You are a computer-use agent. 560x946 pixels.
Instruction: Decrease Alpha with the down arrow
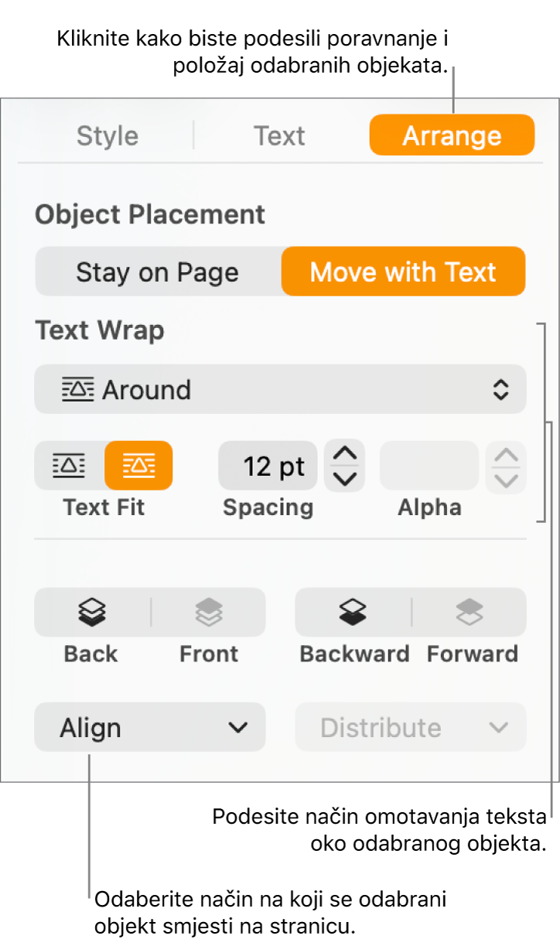[x=506, y=480]
